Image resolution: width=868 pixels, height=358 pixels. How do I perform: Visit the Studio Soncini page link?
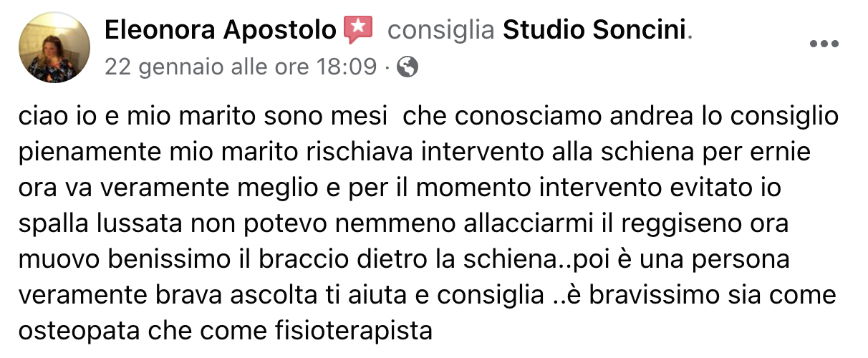pyautogui.click(x=594, y=30)
